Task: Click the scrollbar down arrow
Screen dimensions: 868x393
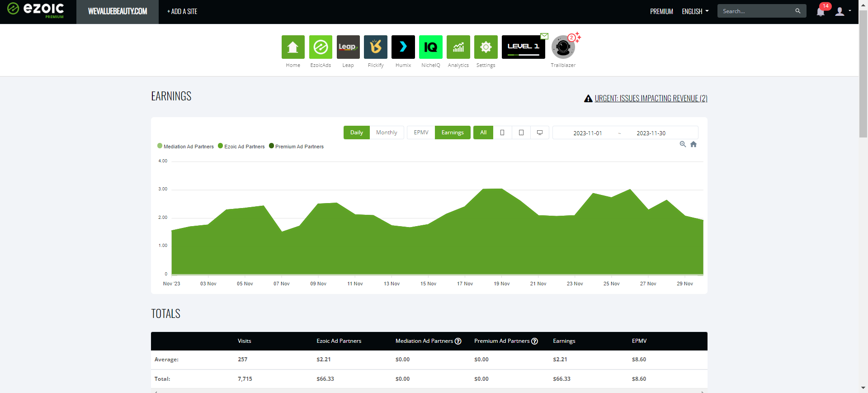Action: (863, 388)
